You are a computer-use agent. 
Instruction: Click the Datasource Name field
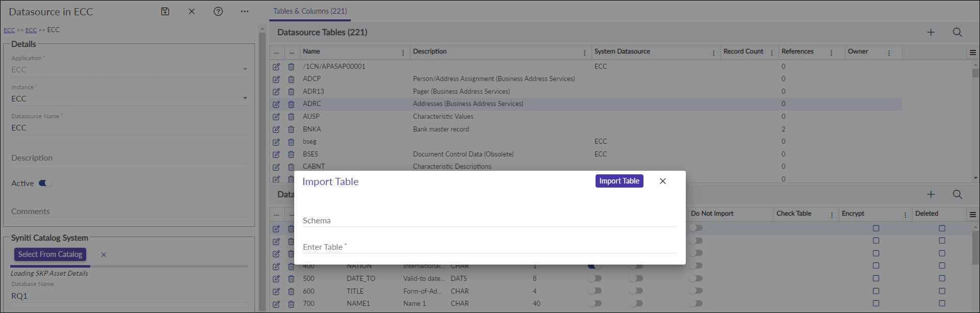(x=129, y=127)
